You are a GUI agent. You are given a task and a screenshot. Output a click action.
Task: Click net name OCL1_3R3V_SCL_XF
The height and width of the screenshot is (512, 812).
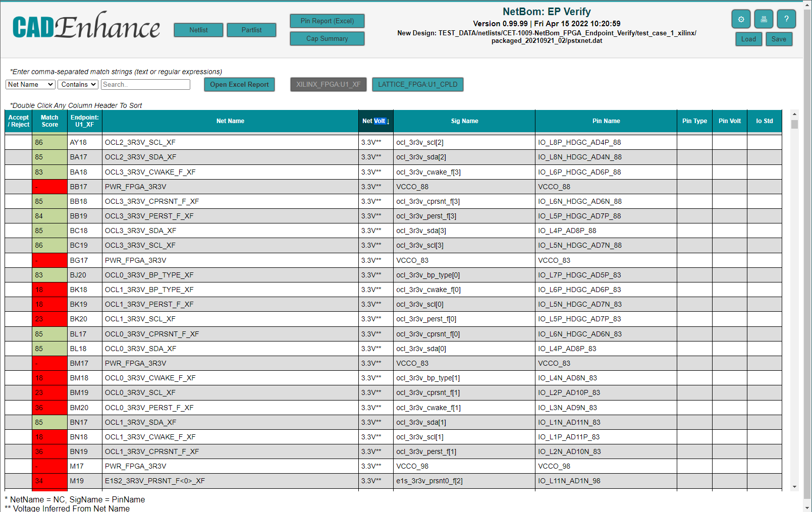pyautogui.click(x=140, y=319)
